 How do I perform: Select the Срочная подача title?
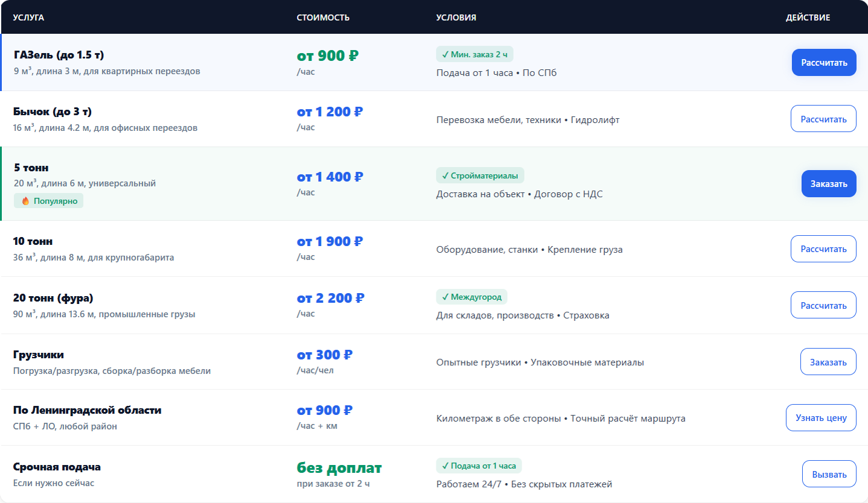point(57,467)
